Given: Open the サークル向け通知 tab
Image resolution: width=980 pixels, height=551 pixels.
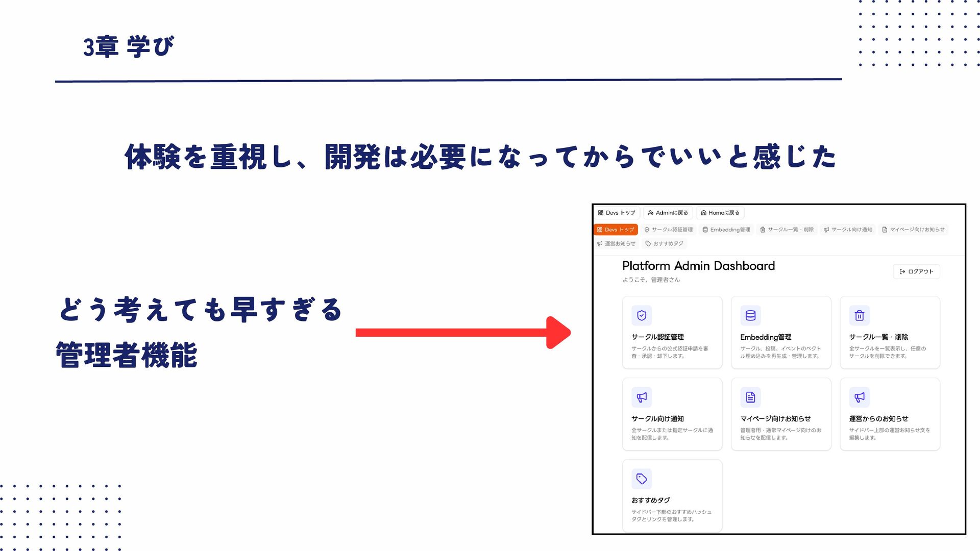Looking at the screenshot, I should pos(848,230).
